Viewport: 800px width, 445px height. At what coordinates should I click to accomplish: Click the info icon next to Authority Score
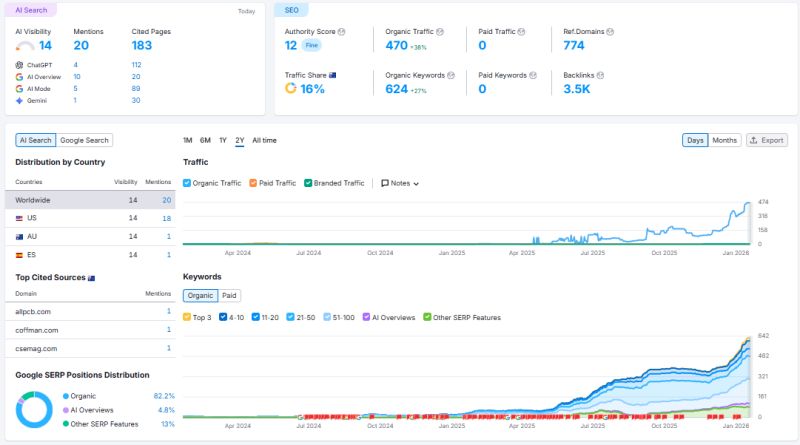tap(342, 32)
